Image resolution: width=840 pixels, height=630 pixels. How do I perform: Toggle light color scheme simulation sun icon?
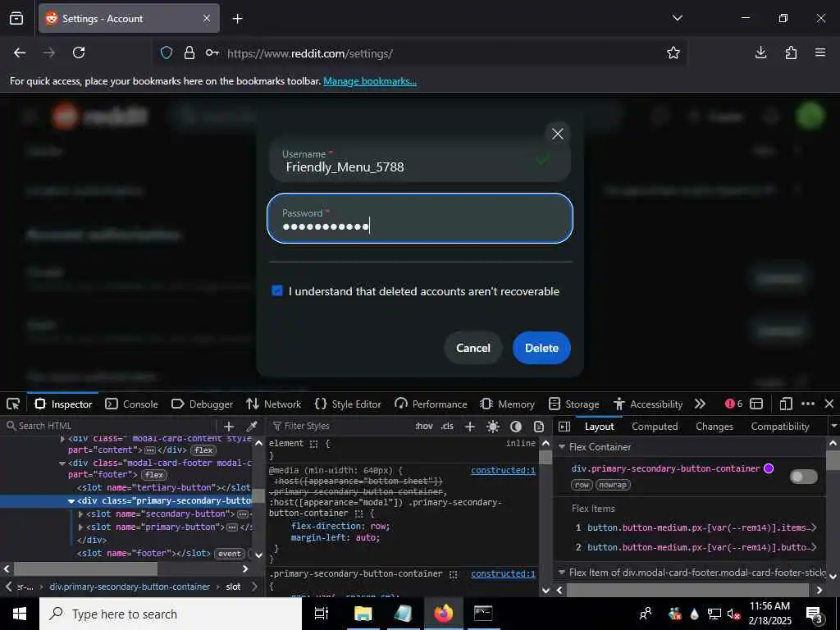(x=493, y=426)
